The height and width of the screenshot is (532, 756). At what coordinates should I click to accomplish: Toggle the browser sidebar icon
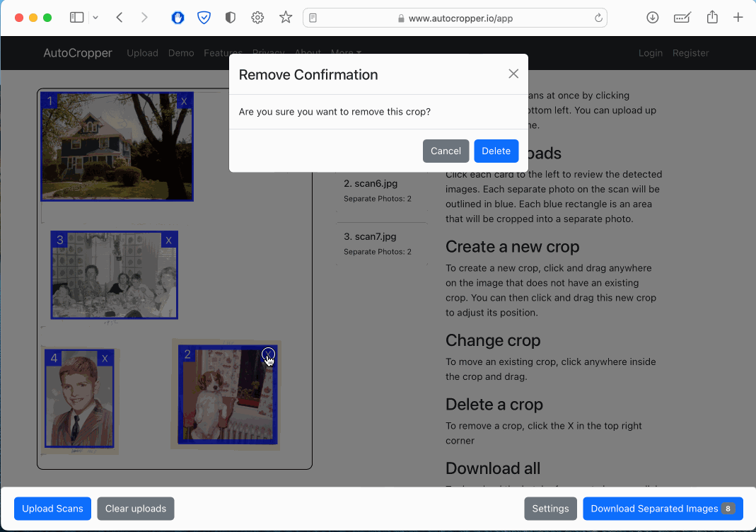pyautogui.click(x=76, y=17)
